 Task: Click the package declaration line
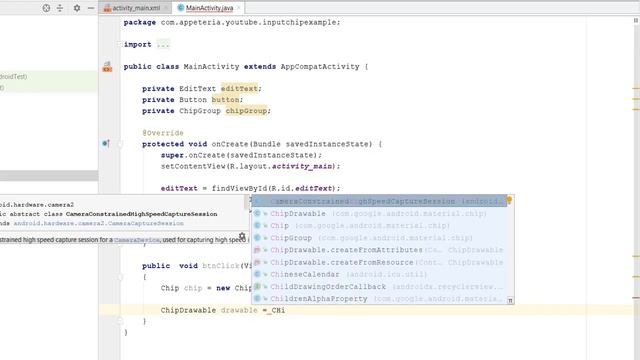click(232, 22)
